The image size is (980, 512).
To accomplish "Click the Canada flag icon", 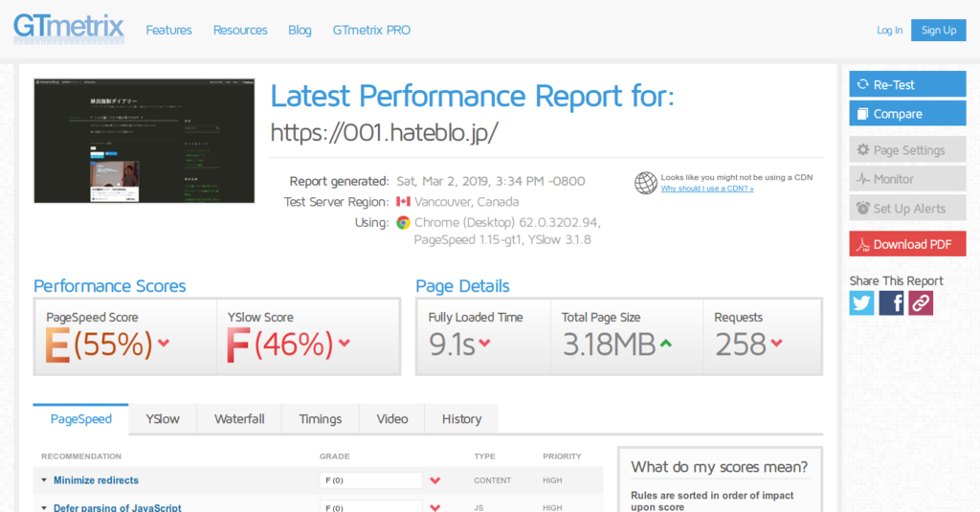I will (403, 201).
